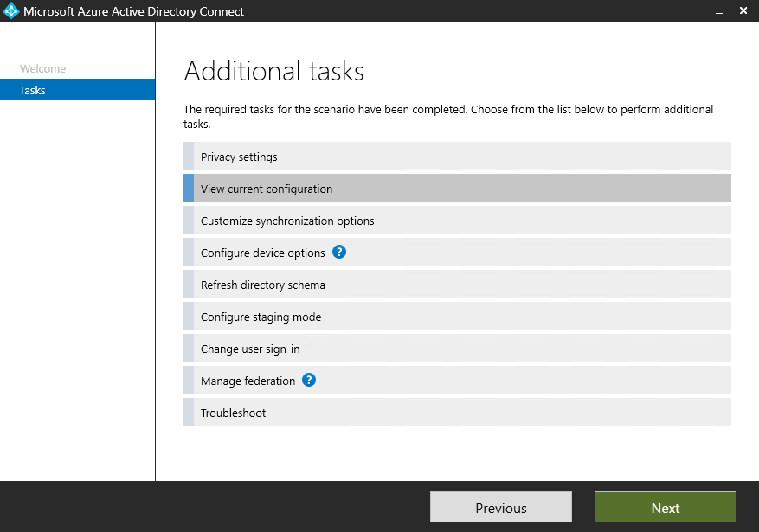This screenshot has height=532, width=759.
Task: Minimize the Azure AD Connect window
Action: pyautogui.click(x=718, y=10)
